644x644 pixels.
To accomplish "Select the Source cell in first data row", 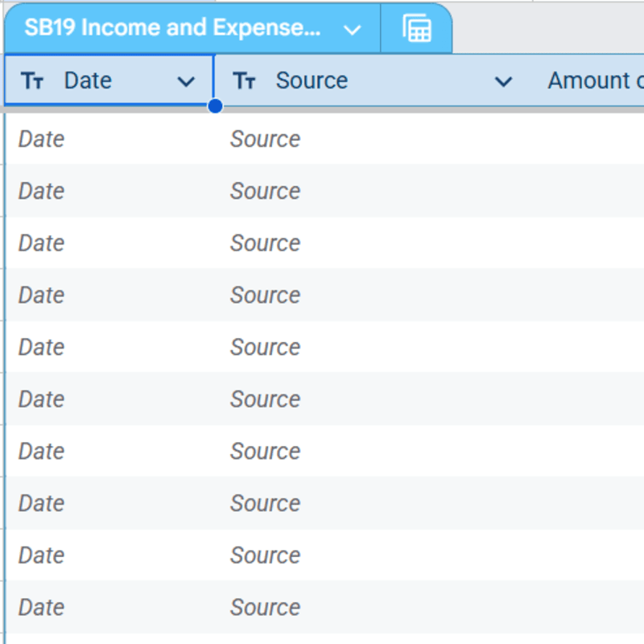I will (266, 139).
